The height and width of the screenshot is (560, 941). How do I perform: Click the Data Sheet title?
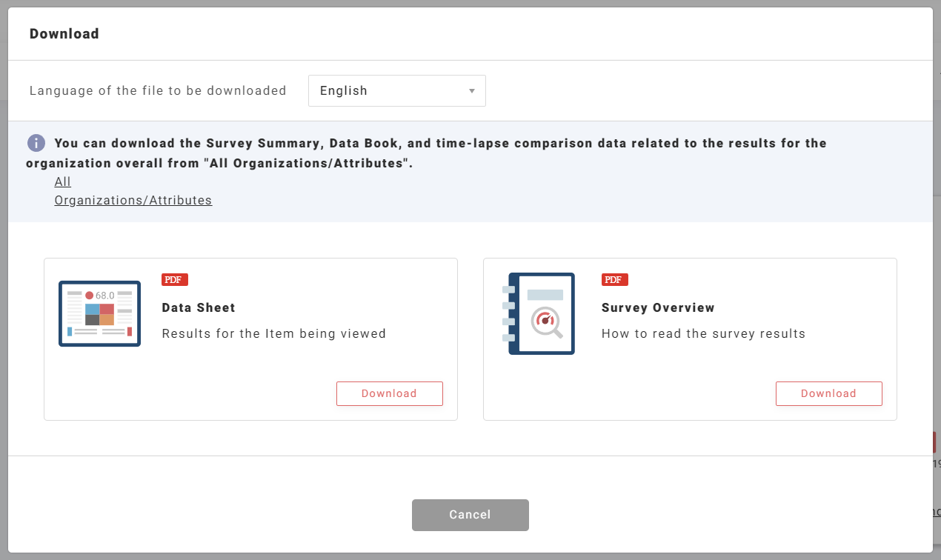click(199, 307)
